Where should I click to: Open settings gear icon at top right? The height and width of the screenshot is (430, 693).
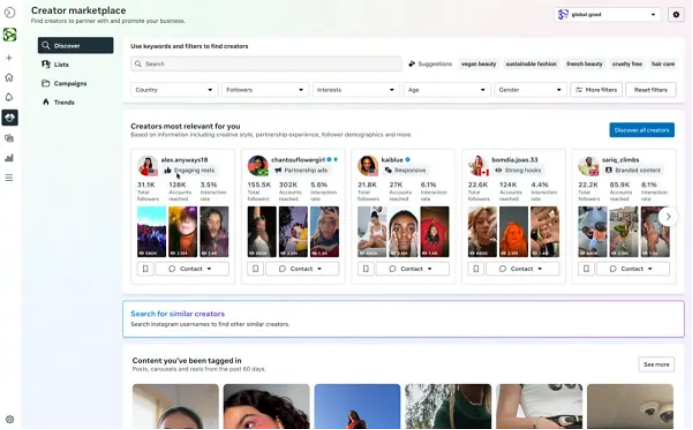676,15
